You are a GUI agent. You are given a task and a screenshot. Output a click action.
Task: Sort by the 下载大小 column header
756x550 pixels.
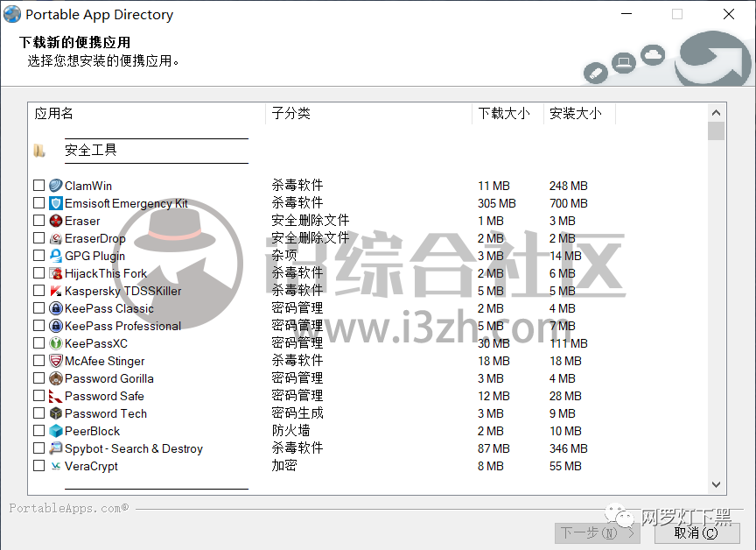coord(507,114)
